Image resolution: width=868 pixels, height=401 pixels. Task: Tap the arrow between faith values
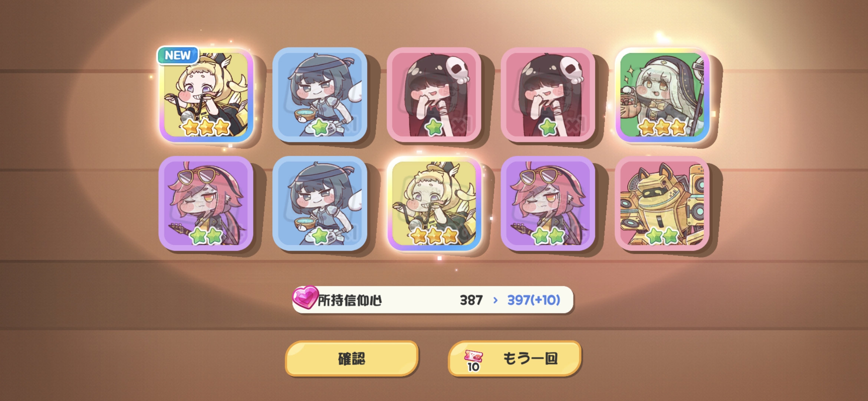point(495,300)
